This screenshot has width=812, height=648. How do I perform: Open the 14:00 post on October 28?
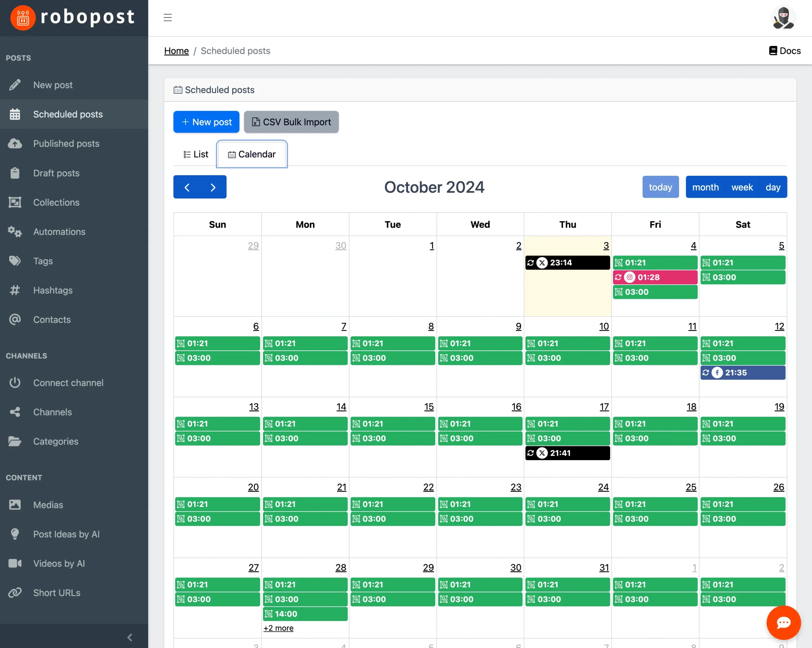click(305, 614)
